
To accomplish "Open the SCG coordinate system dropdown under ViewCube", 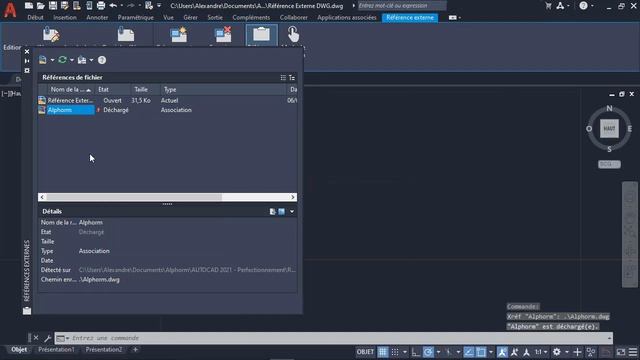I will (x=609, y=164).
